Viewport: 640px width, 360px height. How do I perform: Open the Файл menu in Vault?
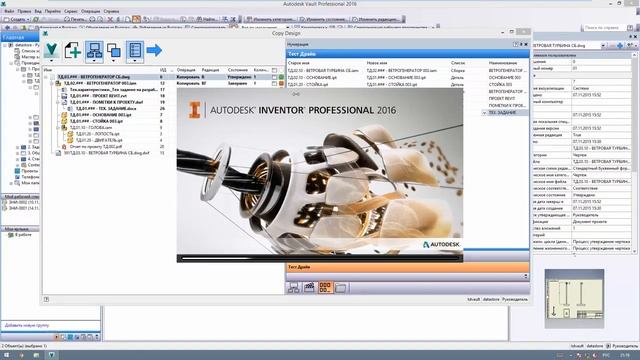(x=9, y=11)
